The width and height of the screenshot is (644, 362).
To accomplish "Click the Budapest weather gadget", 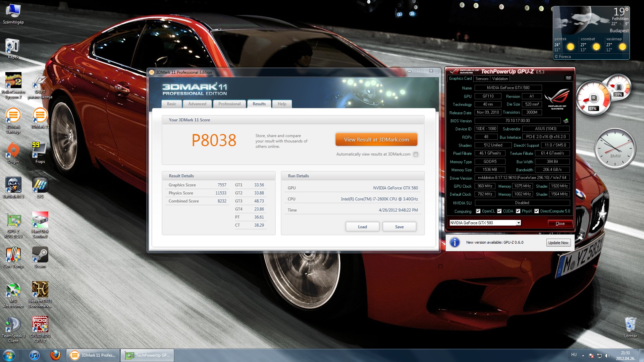I will tap(591, 33).
